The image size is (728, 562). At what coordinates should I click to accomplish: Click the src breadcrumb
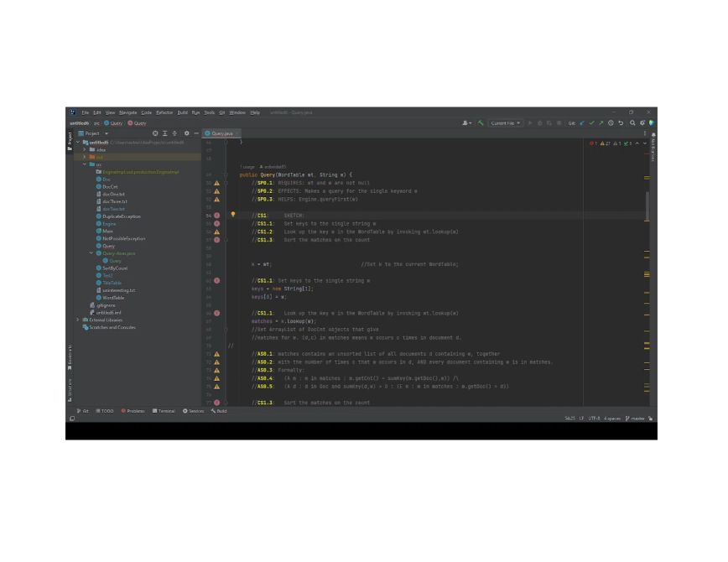point(96,123)
